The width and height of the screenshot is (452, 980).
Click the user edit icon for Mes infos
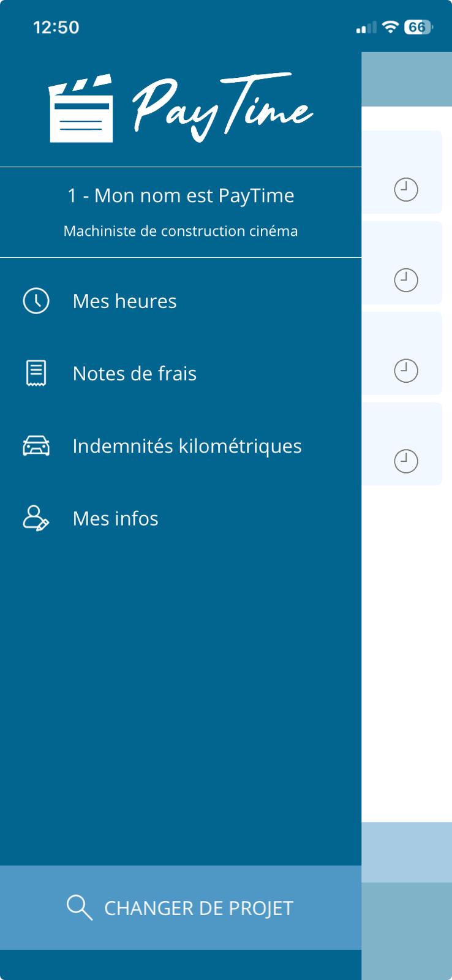click(36, 518)
